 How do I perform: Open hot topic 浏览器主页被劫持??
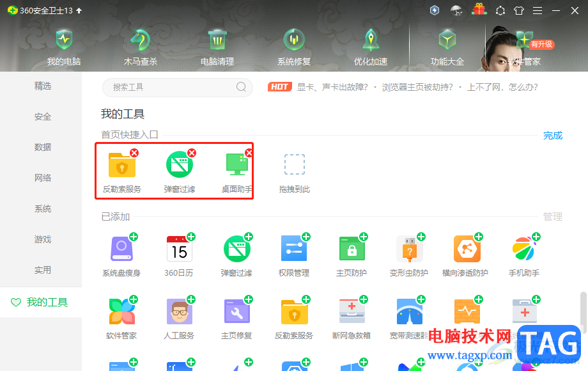tap(417, 88)
